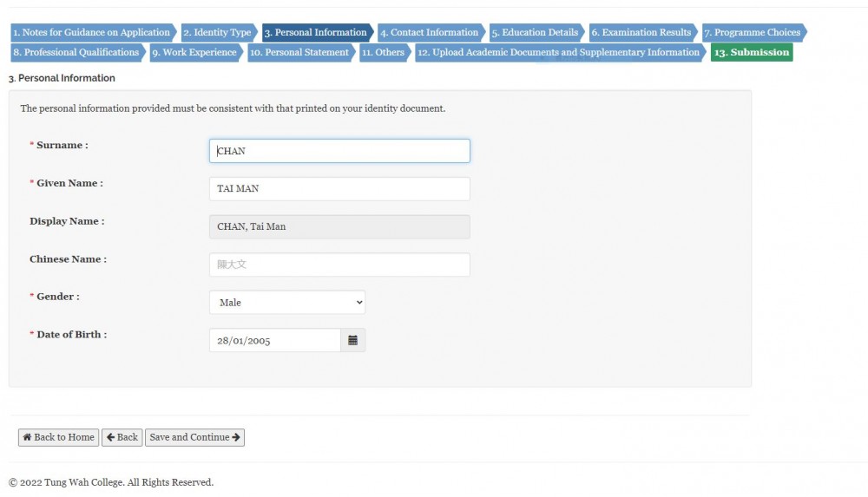The image size is (868, 497).
Task: Click Back to Home button
Action: [x=58, y=438]
